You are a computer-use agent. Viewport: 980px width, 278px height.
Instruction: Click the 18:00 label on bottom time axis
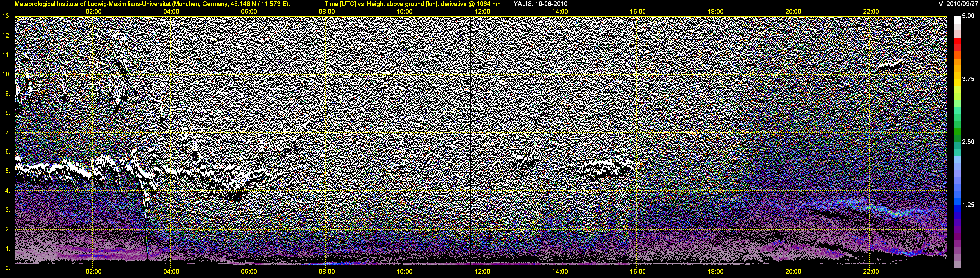click(716, 272)
